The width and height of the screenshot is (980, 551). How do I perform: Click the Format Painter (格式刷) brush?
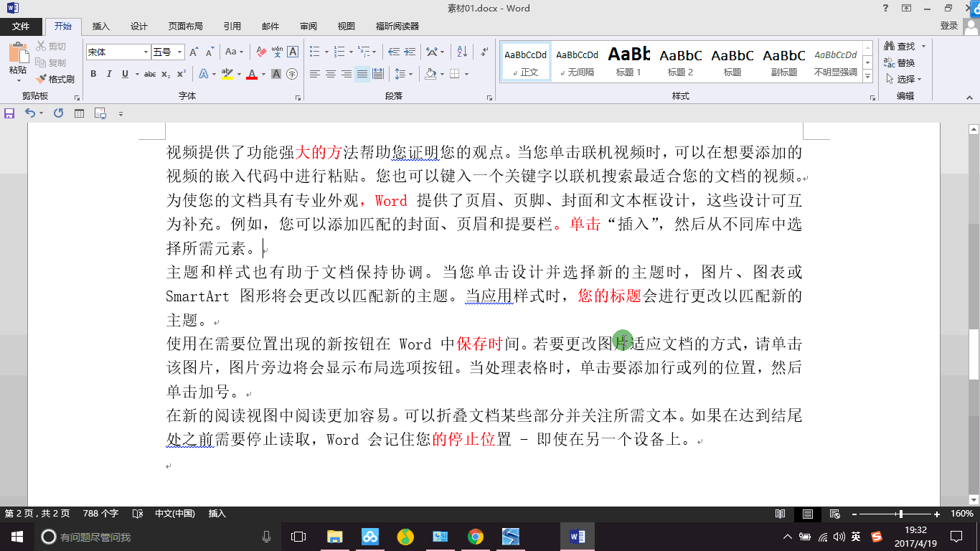(56, 79)
